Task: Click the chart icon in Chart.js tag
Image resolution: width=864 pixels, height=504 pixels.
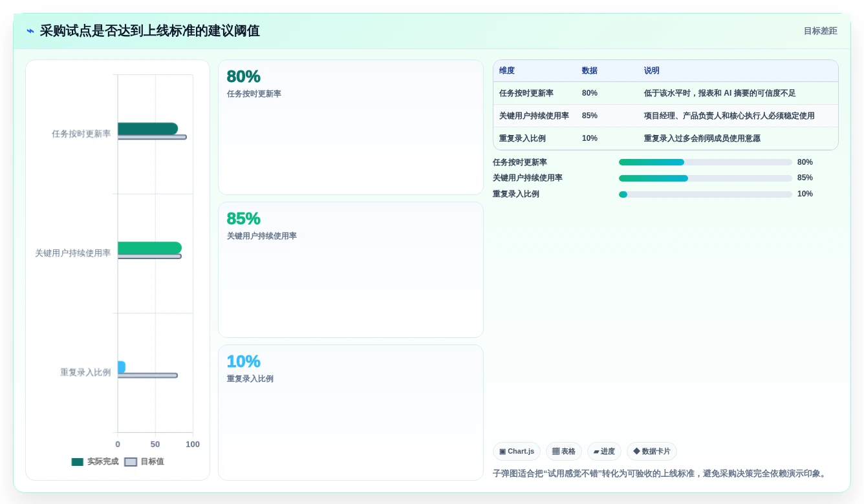Action: [502, 451]
